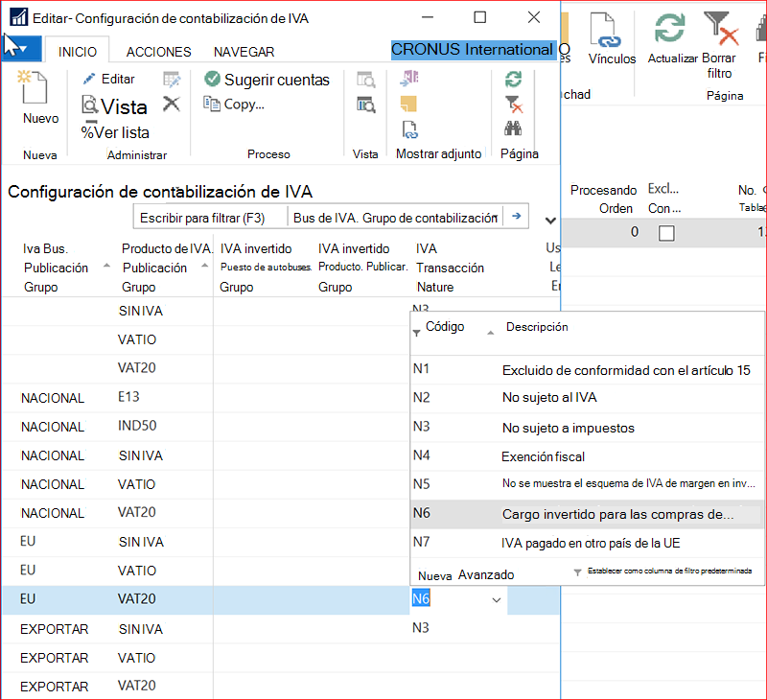This screenshot has height=700, width=767.
Task: Open Vista in the Administrar group
Action: [114, 106]
